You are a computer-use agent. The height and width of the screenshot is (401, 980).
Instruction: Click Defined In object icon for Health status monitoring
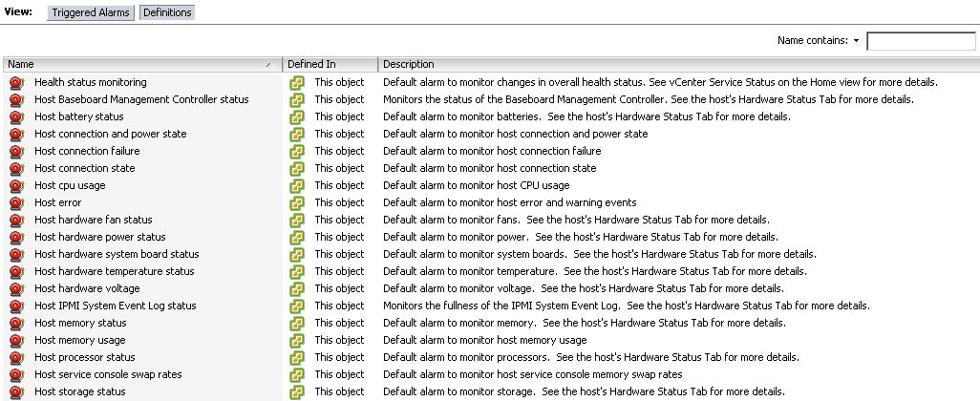pyautogui.click(x=297, y=82)
